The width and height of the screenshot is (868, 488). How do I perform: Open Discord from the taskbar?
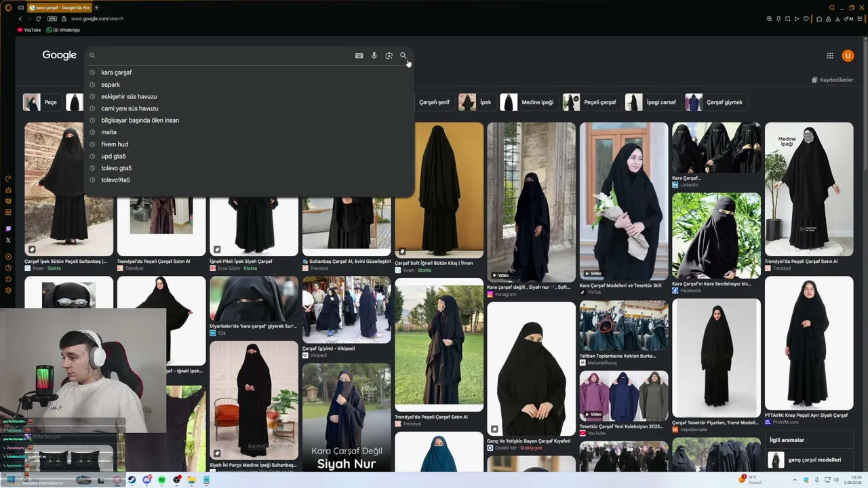(x=147, y=480)
